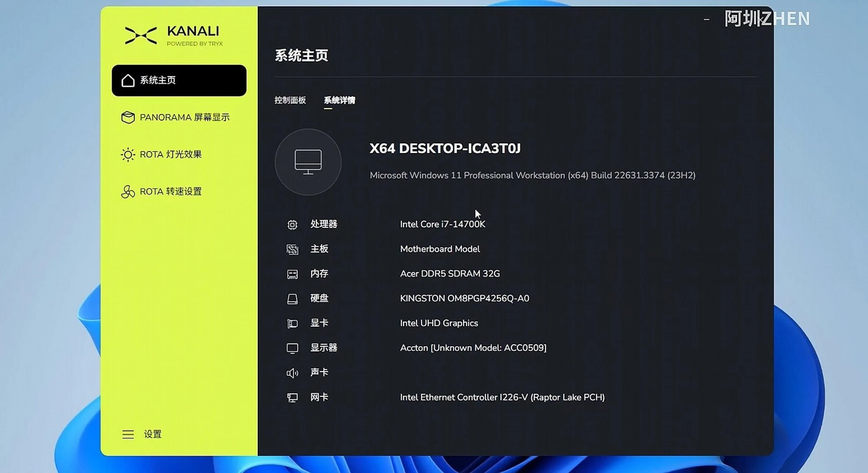Click the 处理器 label
Screen dimensions: 868x473
click(x=324, y=224)
